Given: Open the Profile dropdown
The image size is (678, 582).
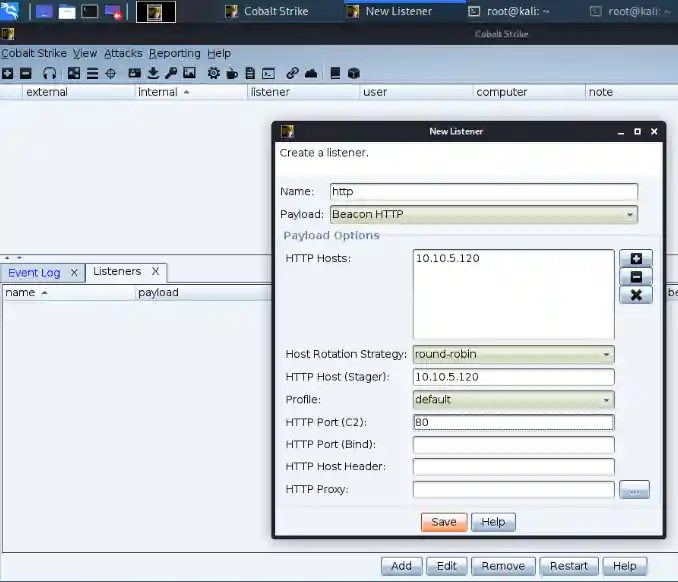Looking at the screenshot, I should pyautogui.click(x=513, y=400).
